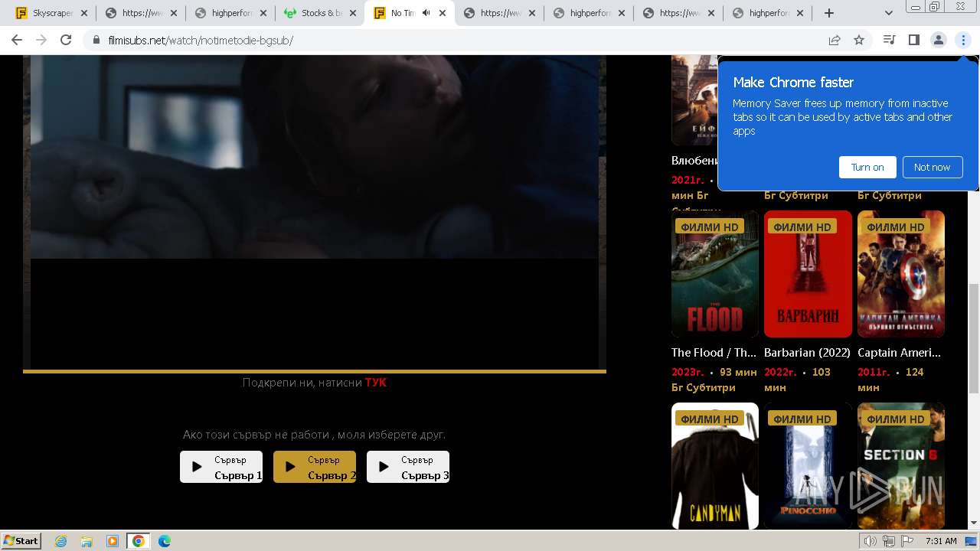The width and height of the screenshot is (980, 551).
Task: Expand the tab search dropdown arrow
Action: (889, 13)
